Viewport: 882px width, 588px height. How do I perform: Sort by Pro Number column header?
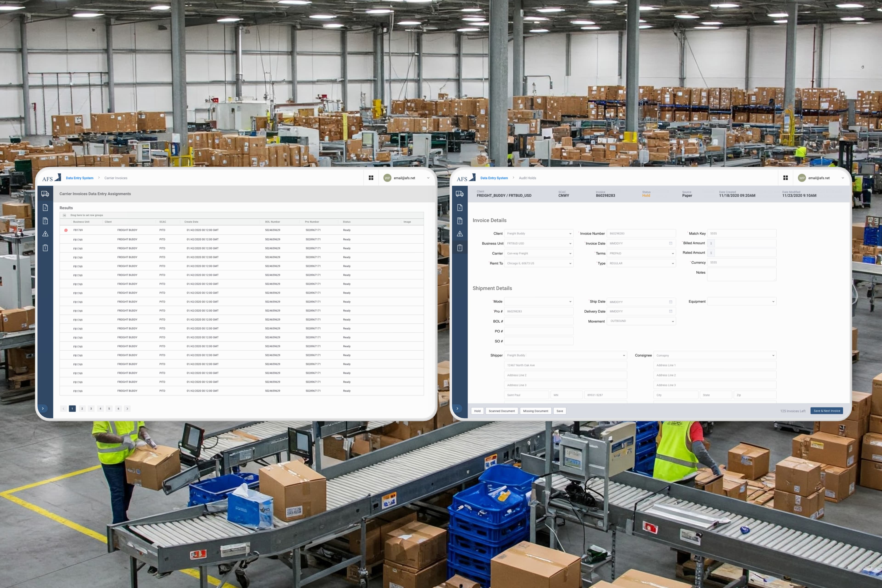coord(312,222)
